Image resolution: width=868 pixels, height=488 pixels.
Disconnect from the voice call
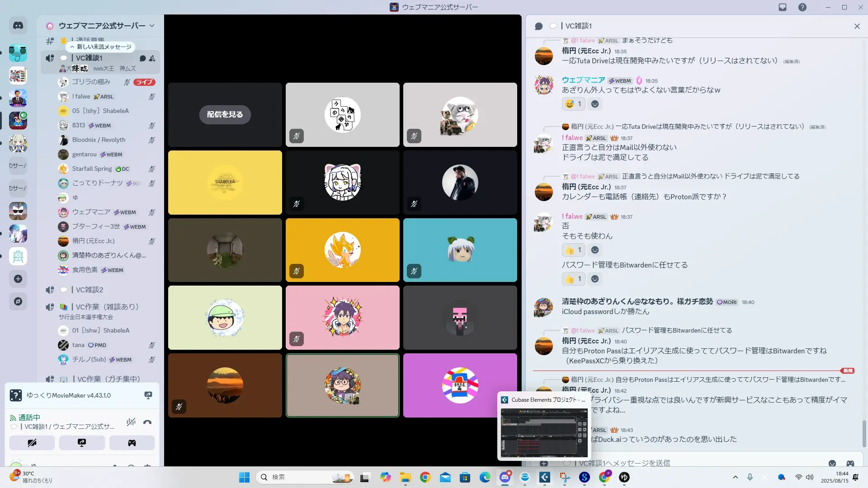coord(147,422)
